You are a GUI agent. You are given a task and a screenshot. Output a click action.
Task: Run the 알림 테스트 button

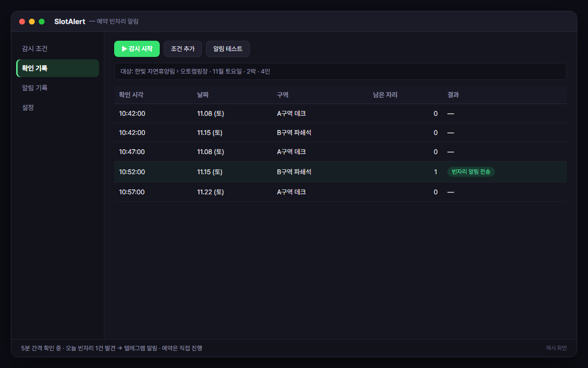(228, 49)
